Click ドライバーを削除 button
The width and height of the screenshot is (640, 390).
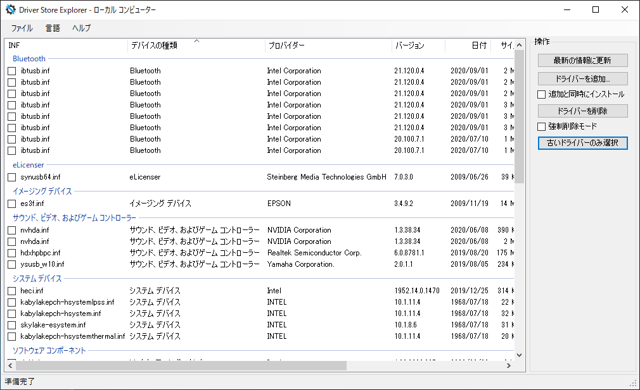[582, 111]
